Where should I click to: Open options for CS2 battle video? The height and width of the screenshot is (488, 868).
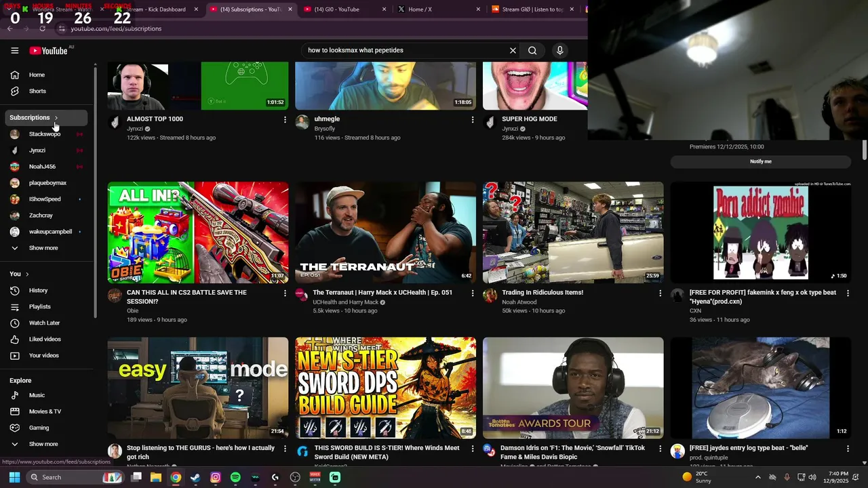[285, 293]
